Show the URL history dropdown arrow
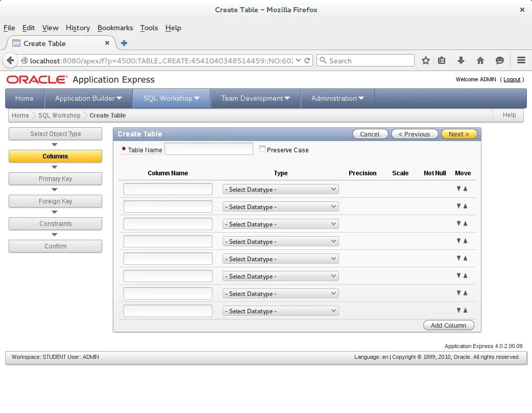This screenshot has width=532, height=413. point(298,60)
